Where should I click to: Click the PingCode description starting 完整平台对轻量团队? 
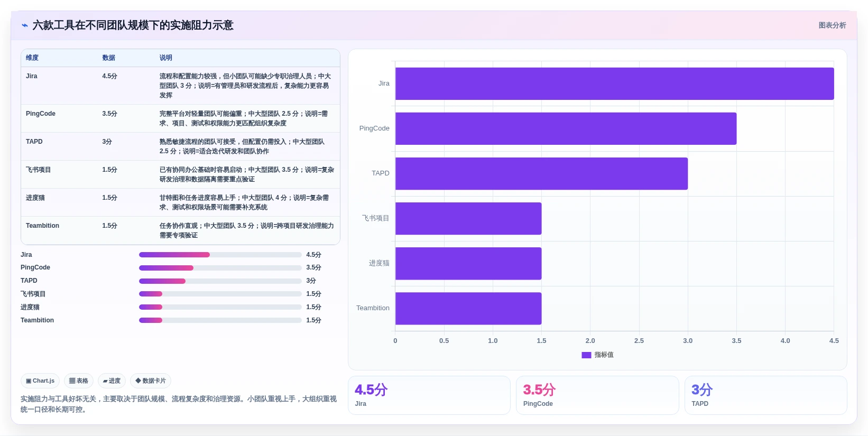[x=245, y=118]
